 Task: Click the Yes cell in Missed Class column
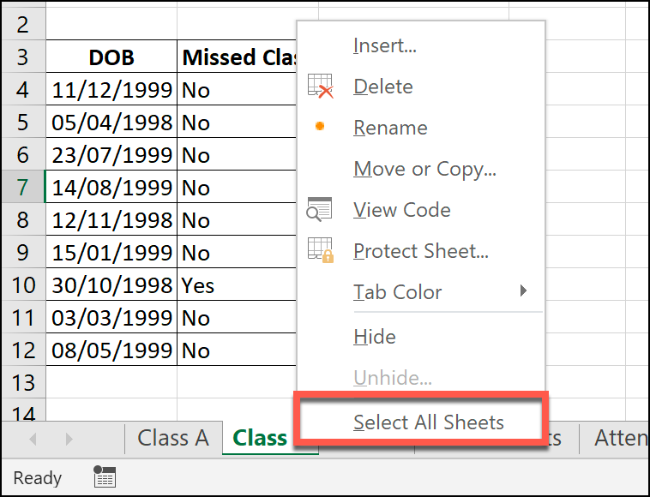click(x=198, y=285)
